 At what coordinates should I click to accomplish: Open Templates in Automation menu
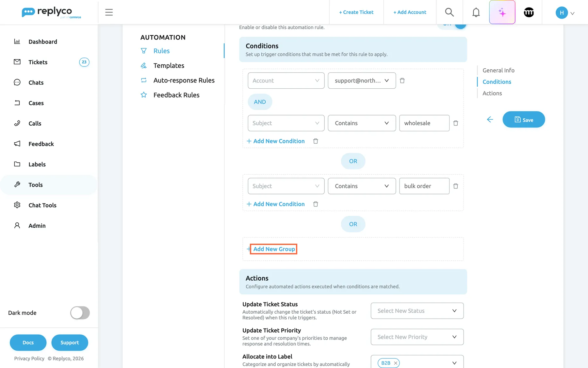click(x=169, y=65)
